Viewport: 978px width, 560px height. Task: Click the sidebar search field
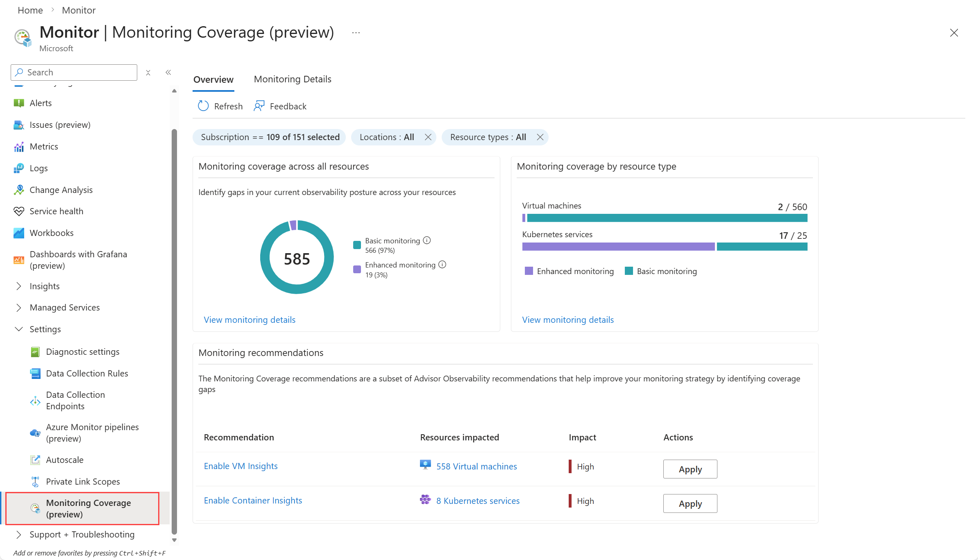[74, 72]
